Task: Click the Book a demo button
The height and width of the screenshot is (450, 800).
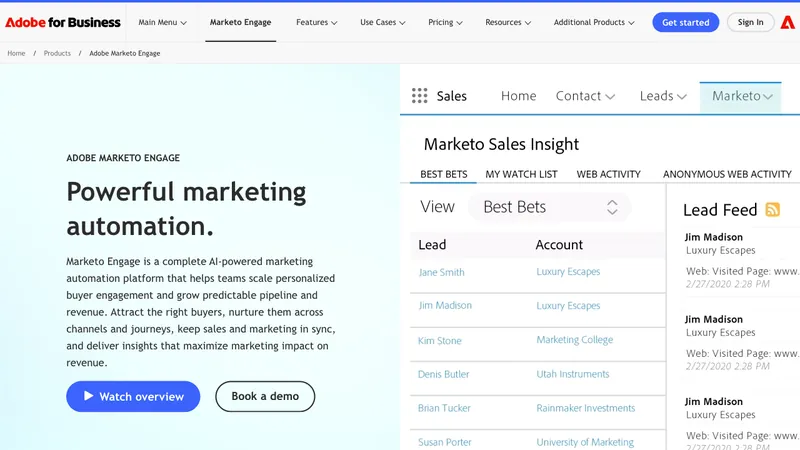Action: tap(265, 396)
